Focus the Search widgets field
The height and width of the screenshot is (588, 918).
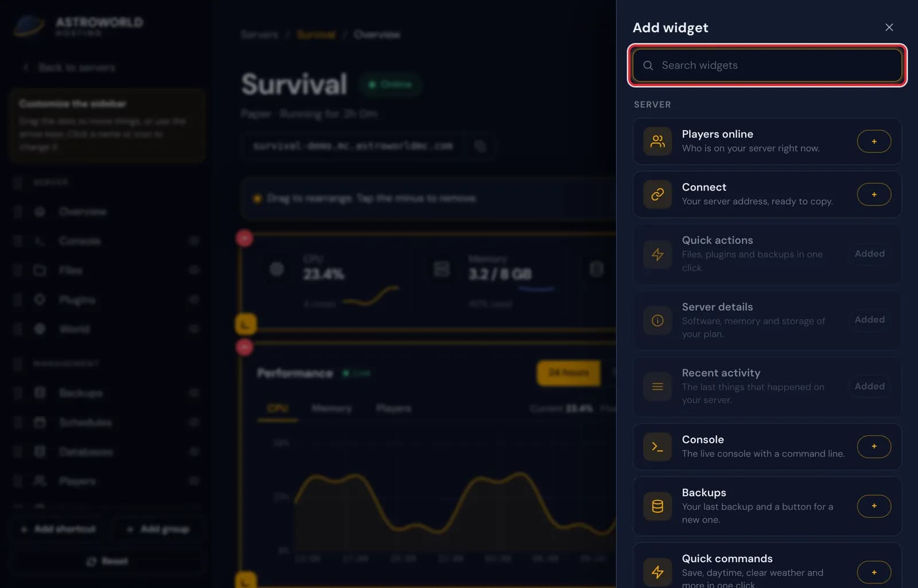tap(767, 65)
